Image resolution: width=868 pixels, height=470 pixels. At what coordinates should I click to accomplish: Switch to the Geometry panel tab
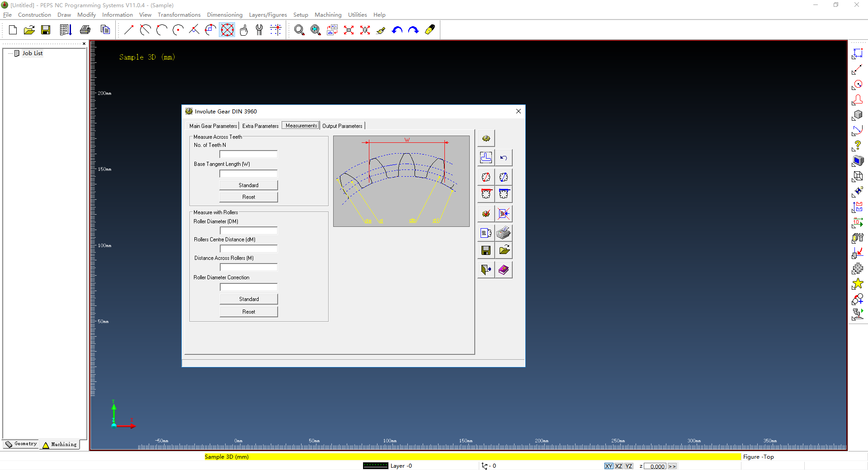[x=21, y=444]
